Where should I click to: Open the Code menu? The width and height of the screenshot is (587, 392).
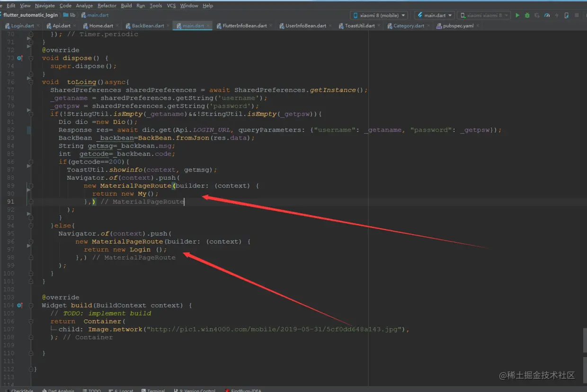pyautogui.click(x=65, y=6)
